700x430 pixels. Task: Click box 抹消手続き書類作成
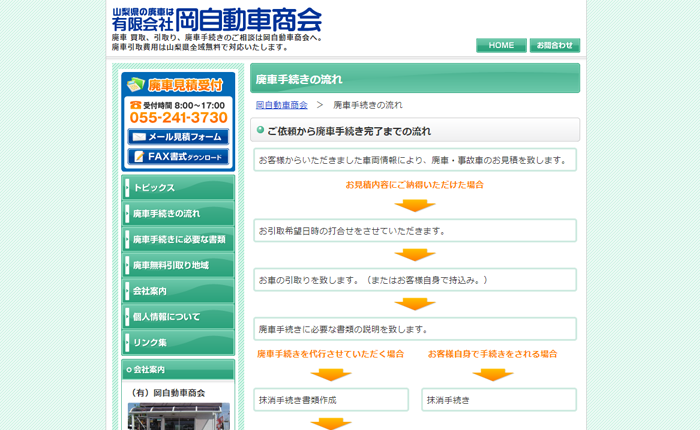pyautogui.click(x=331, y=400)
